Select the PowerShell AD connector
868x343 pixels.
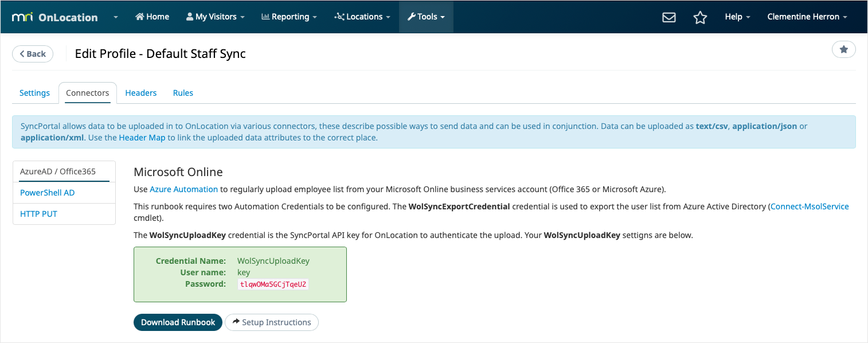tap(64, 193)
